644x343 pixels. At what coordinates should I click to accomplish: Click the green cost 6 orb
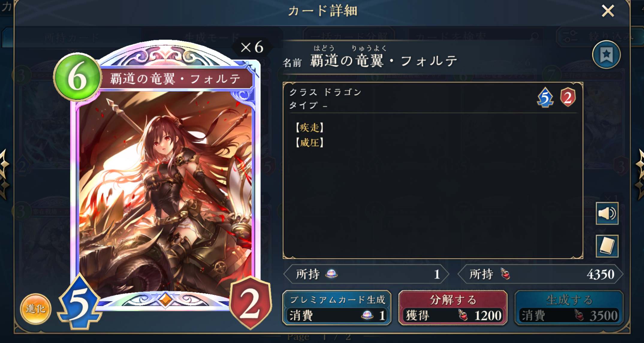[77, 77]
